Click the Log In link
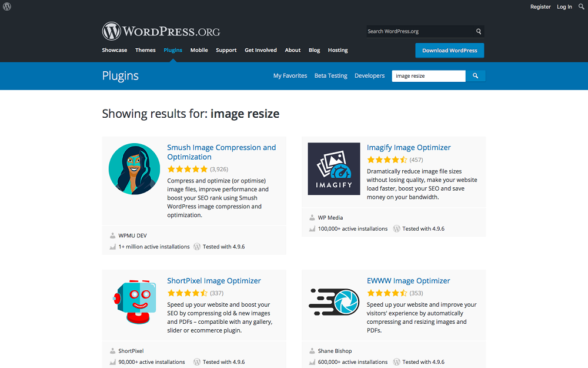 [564, 7]
